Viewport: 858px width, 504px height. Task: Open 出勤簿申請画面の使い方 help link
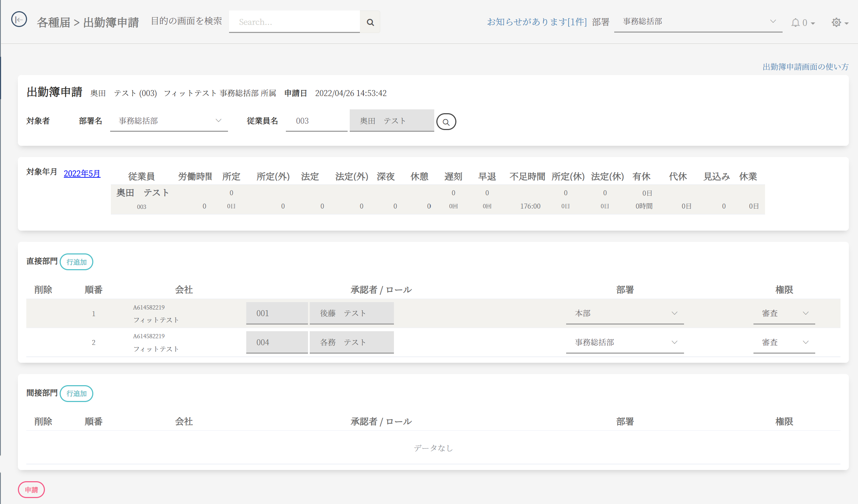pos(805,67)
